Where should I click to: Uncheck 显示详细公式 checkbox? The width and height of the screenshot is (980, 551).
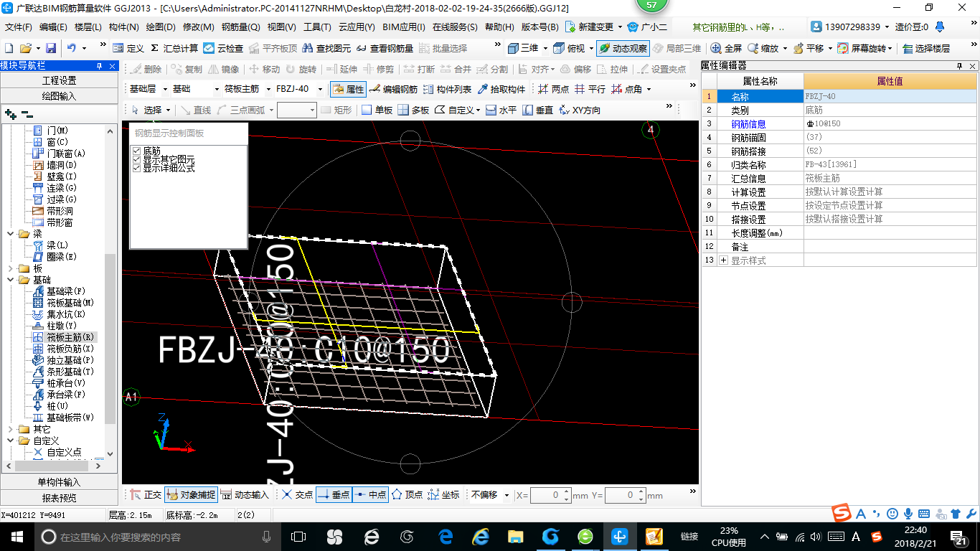tap(137, 168)
